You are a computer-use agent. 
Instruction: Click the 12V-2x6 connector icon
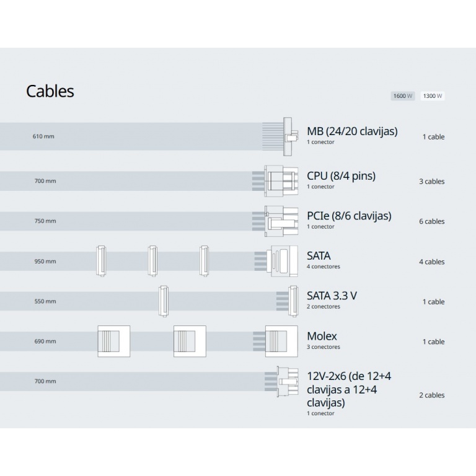pyautogui.click(x=283, y=381)
